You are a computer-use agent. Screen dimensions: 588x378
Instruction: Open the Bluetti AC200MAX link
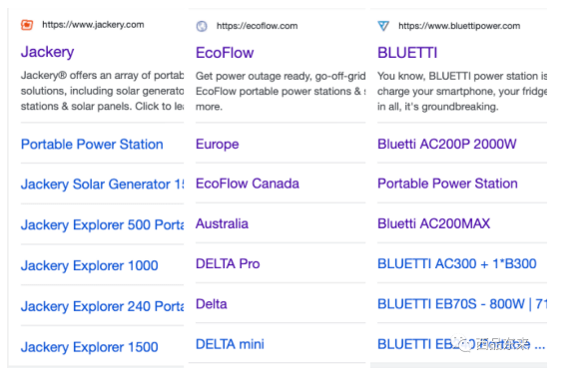click(x=433, y=224)
